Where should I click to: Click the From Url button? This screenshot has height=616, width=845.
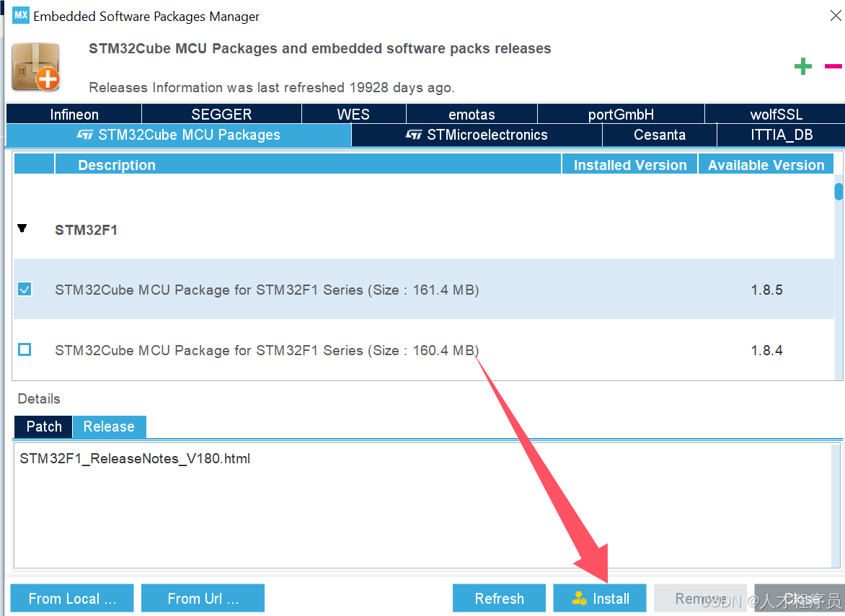click(x=203, y=598)
